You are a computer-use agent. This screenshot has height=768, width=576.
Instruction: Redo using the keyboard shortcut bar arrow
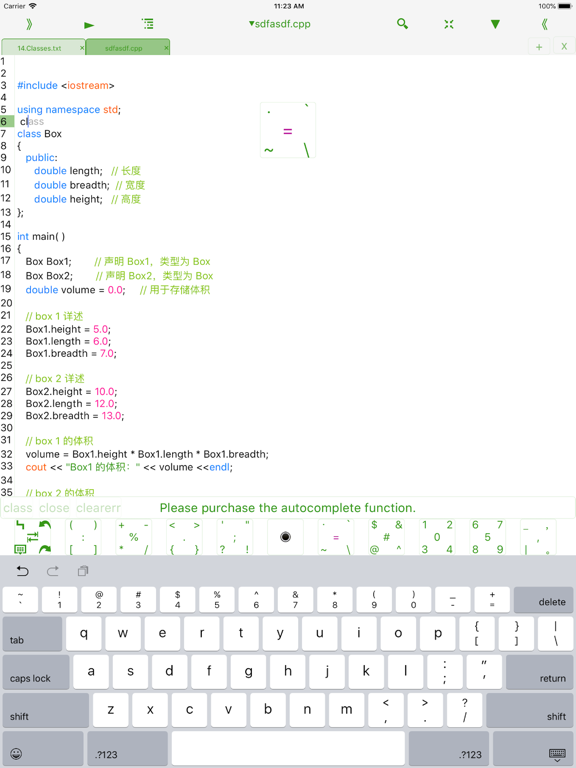(x=52, y=571)
